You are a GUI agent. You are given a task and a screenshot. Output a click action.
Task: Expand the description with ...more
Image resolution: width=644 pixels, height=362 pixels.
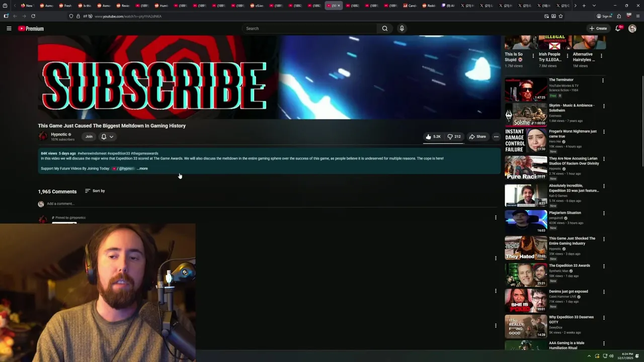click(142, 168)
